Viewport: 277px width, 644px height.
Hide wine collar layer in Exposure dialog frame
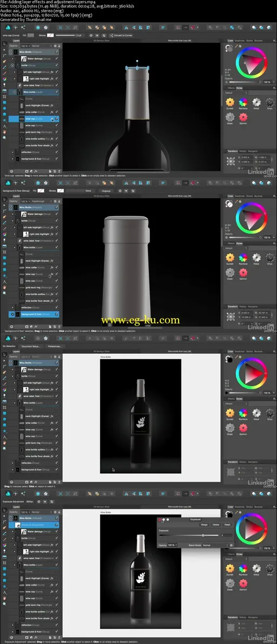coord(56,585)
